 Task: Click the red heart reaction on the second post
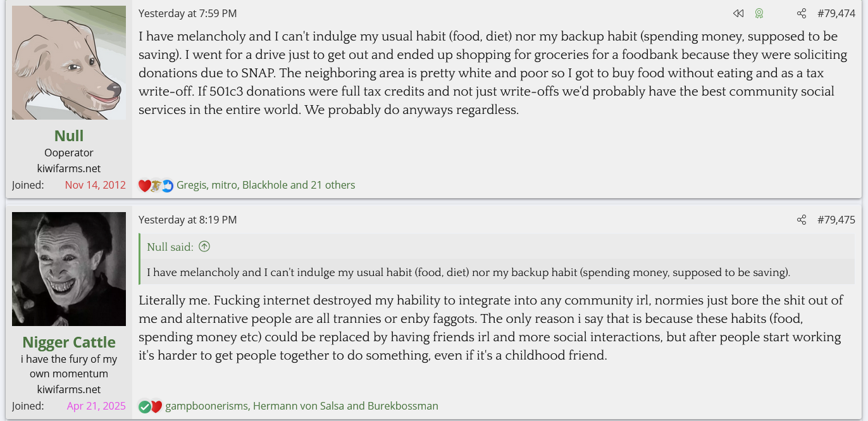tap(156, 406)
